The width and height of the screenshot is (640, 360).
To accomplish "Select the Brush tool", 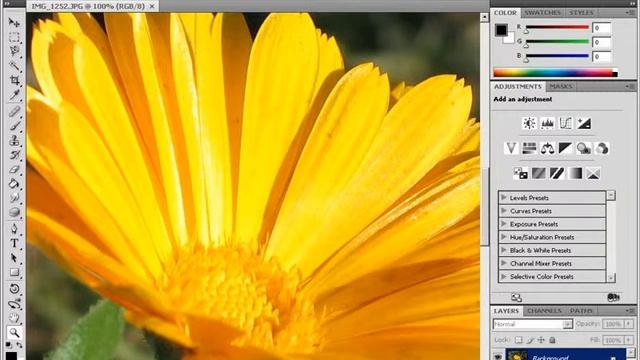I will pos(14,126).
